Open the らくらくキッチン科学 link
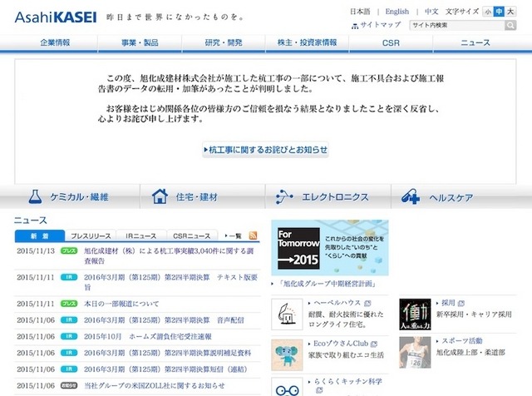Image resolution: width=532 pixels, height=396 pixels. (x=347, y=381)
